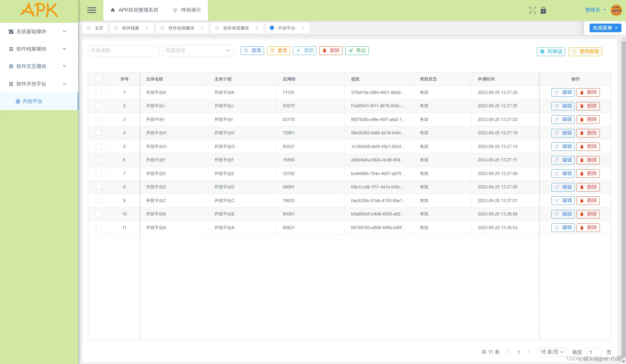The width and height of the screenshot is (626, 364).
Task: Click the lock screen icon
Action: [x=543, y=10]
